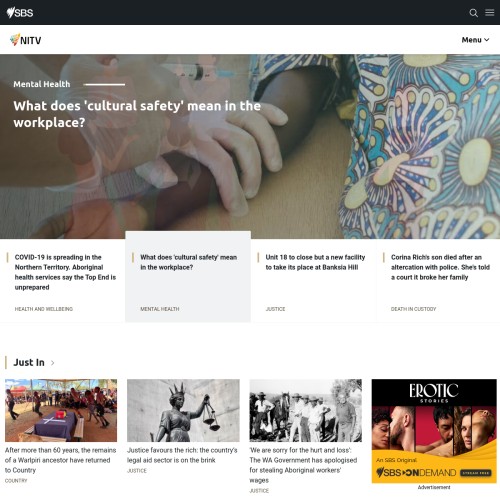Select the 'cultural safety' workplace story card

click(x=188, y=277)
